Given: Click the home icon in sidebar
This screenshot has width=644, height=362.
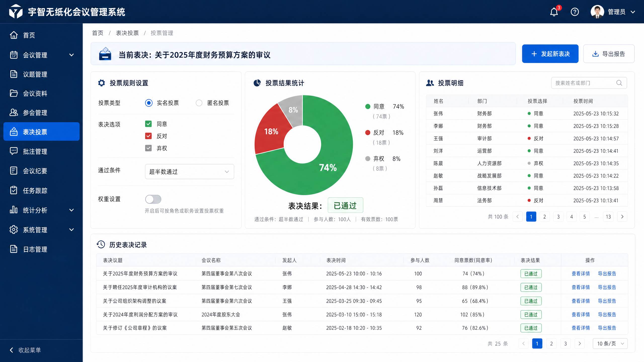Looking at the screenshot, I should 14,35.
